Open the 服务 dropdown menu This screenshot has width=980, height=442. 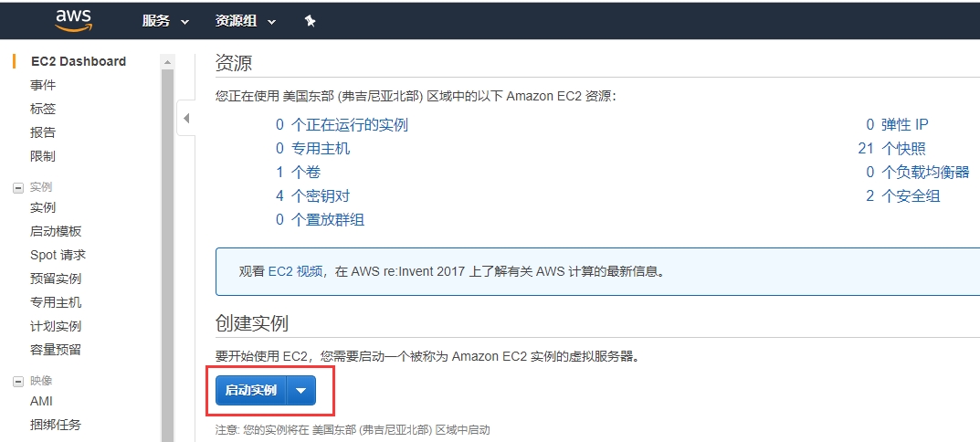(x=165, y=21)
